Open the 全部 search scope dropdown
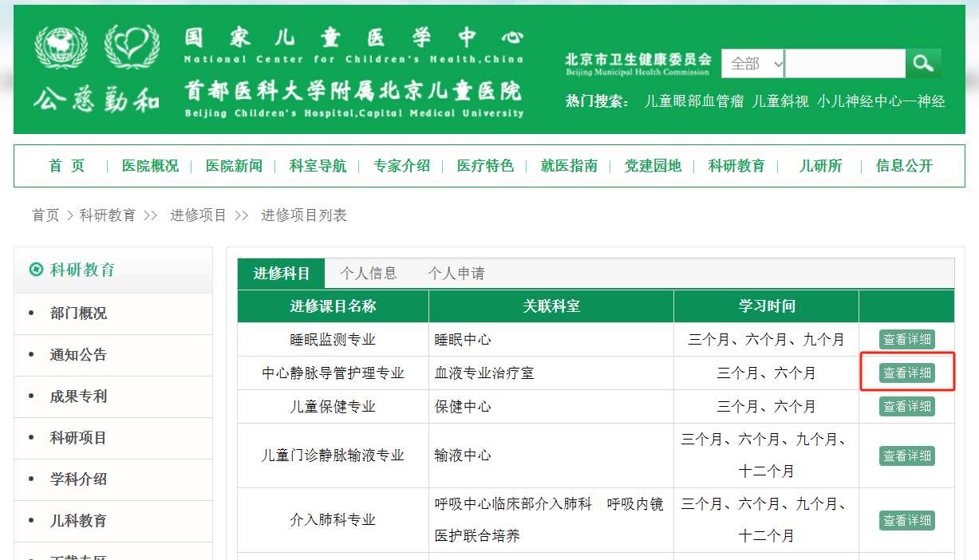 [752, 64]
